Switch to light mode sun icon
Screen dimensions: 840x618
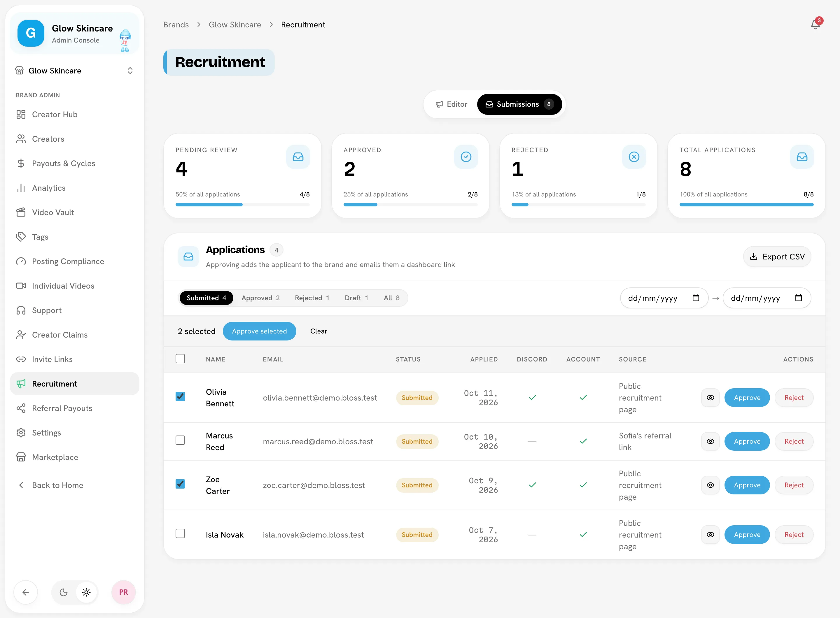pyautogui.click(x=86, y=592)
